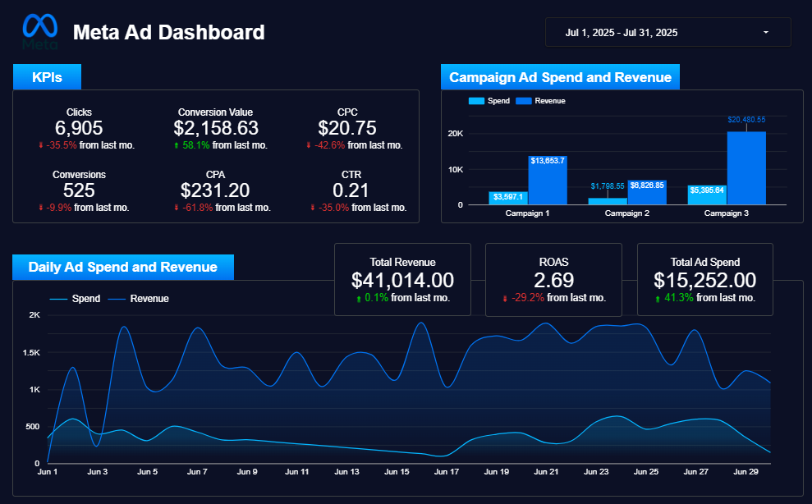Click the ROAS 2.69 scorecard value

553,280
